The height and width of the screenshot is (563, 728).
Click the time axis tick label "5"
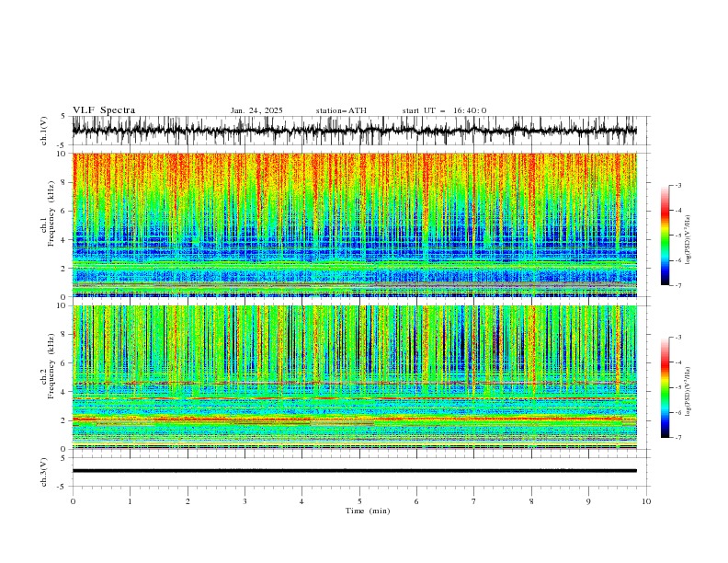359,501
